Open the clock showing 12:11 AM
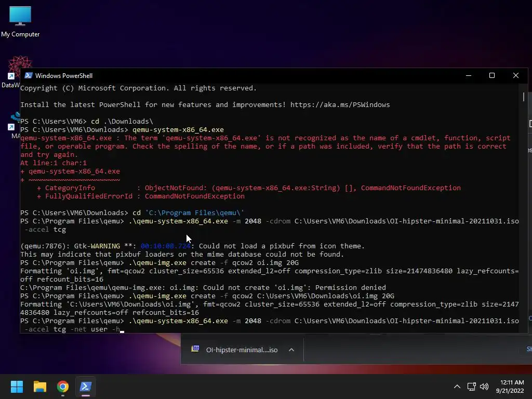Image resolution: width=532 pixels, height=399 pixels. pos(510,387)
